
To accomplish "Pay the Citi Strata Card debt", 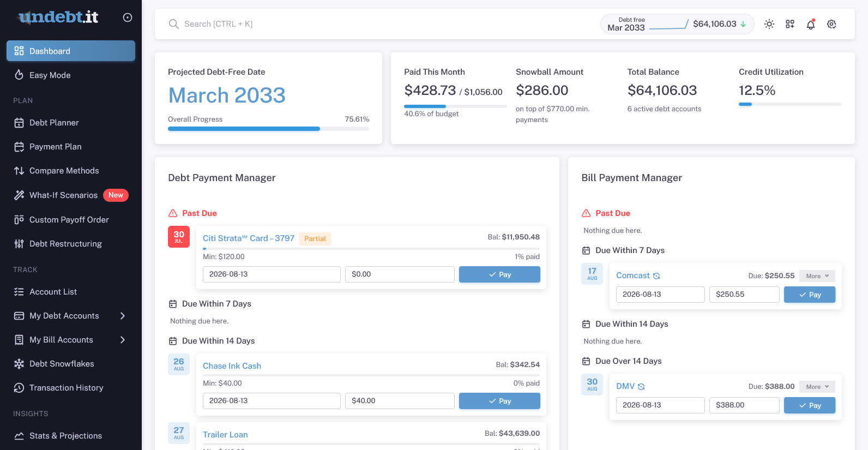I will click(x=499, y=274).
